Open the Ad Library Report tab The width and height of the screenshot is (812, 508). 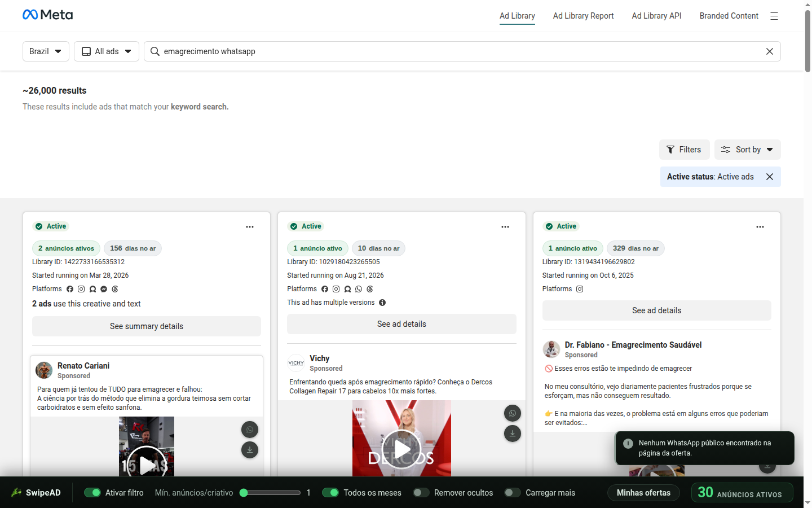583,16
